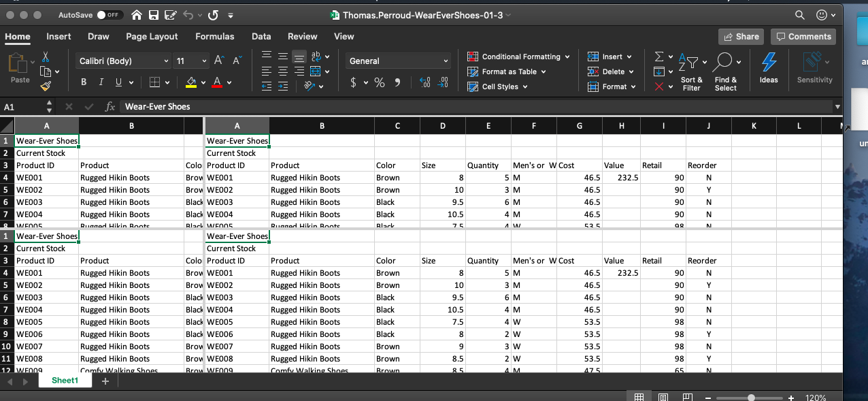Click the Search magnifier in title bar
This screenshot has height=401, width=868.
coord(800,15)
